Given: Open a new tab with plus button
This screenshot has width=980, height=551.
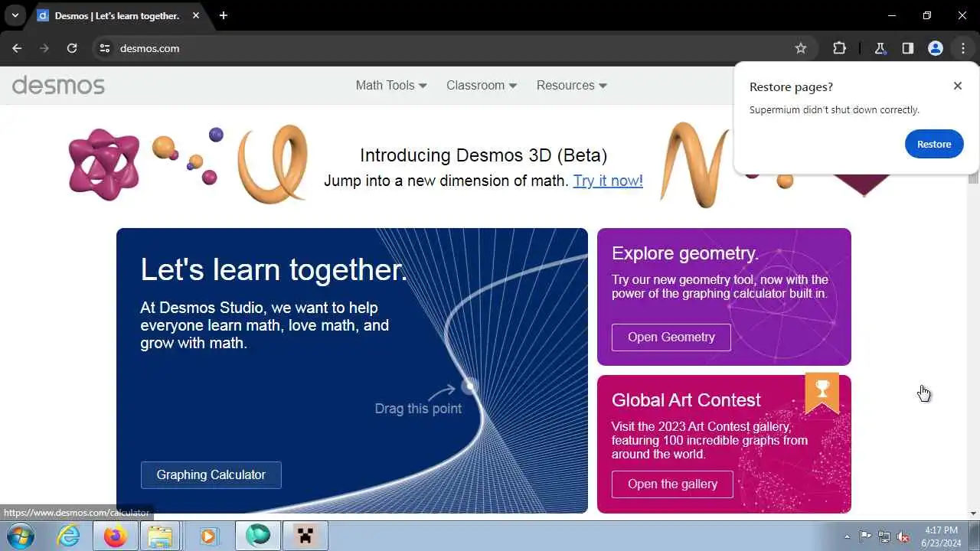Looking at the screenshot, I should click(x=223, y=15).
